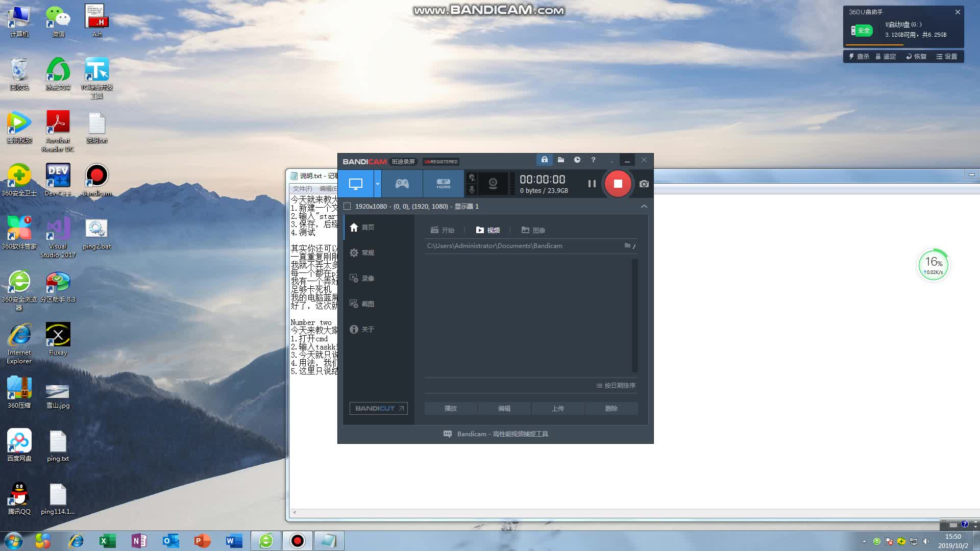Click the red stop recording button
This screenshot has width=980, height=551.
coord(618,184)
